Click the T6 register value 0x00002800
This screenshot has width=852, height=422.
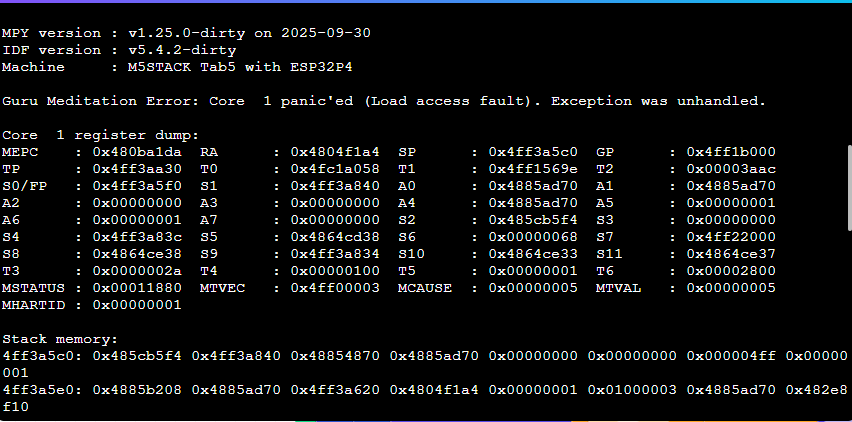point(731,271)
